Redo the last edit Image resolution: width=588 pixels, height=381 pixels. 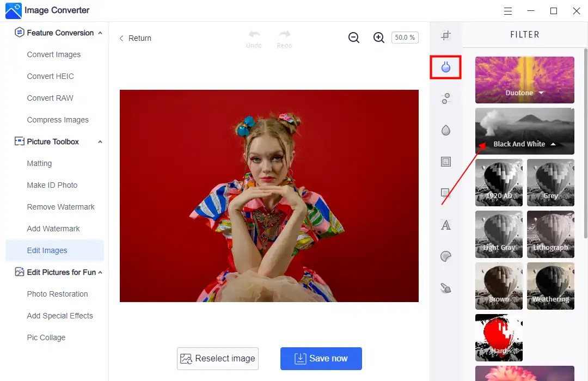point(284,39)
